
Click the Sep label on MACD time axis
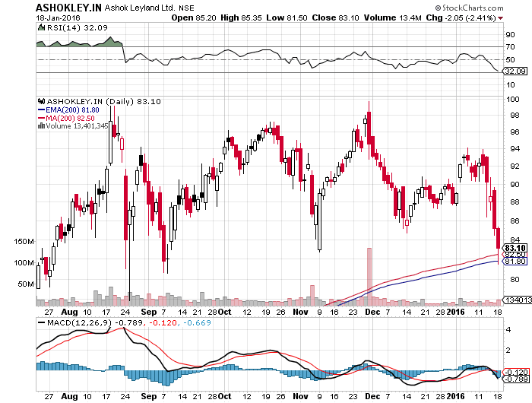149,396
